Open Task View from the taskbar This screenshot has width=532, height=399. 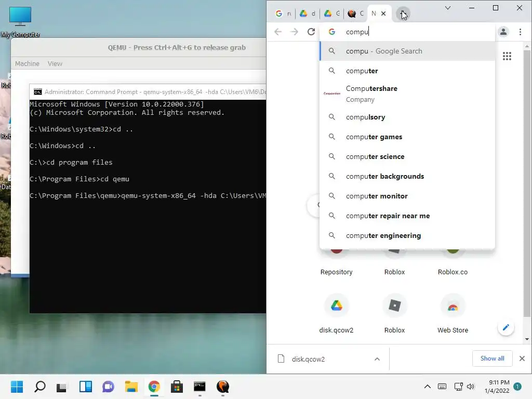point(61,387)
